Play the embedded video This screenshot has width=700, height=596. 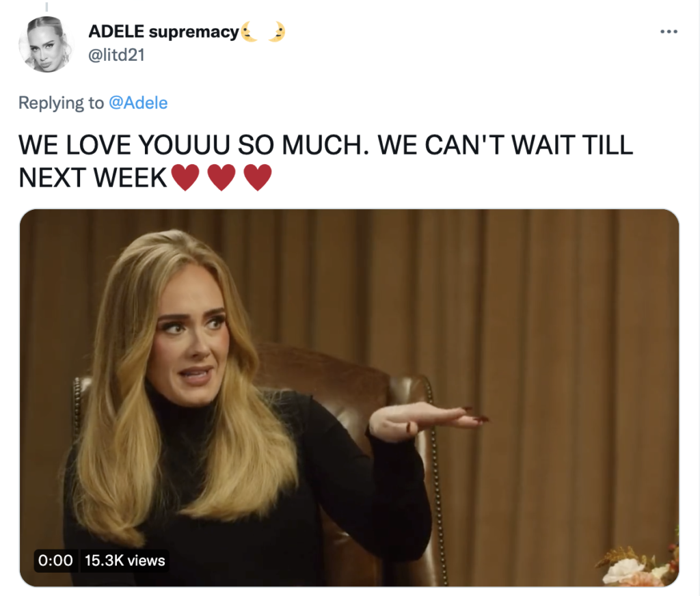349,397
